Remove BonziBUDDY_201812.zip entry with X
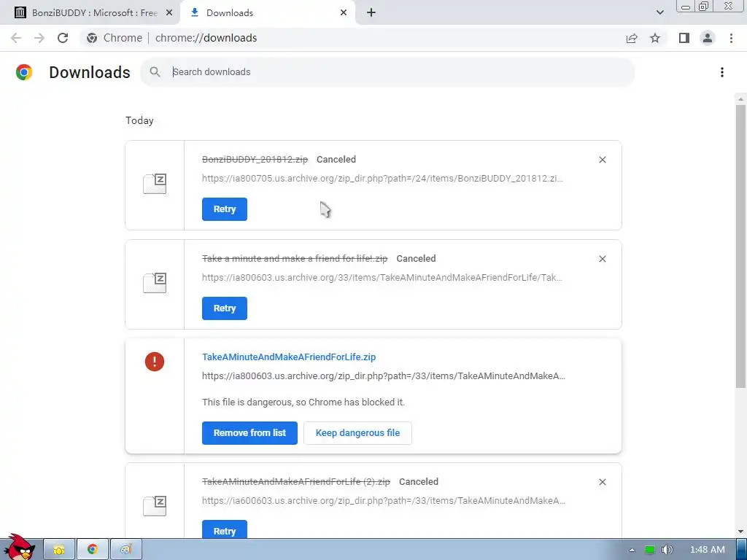Viewport: 747px width, 560px height. [x=602, y=160]
